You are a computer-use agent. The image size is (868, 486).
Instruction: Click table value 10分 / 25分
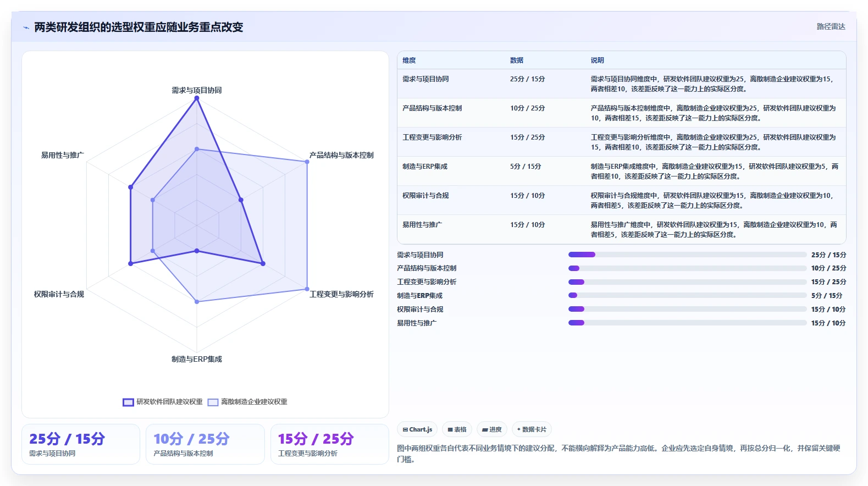tap(528, 108)
